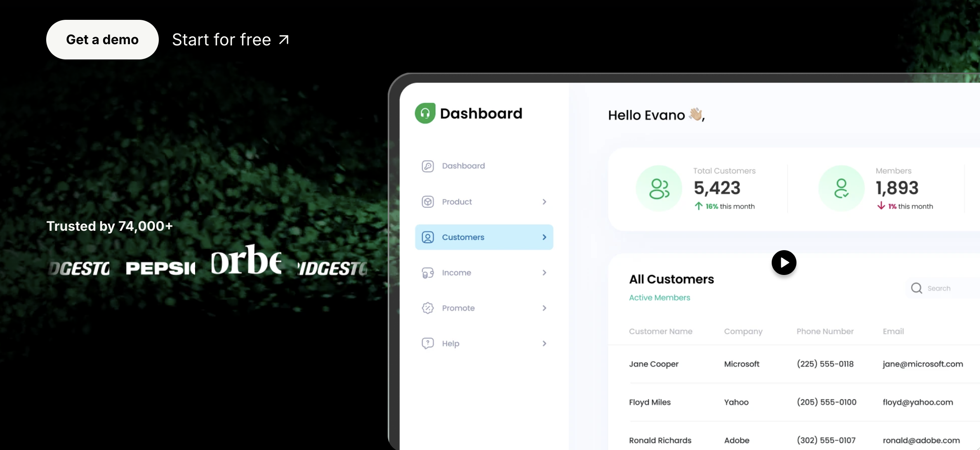
Task: Click the All Customers heading
Action: (671, 279)
